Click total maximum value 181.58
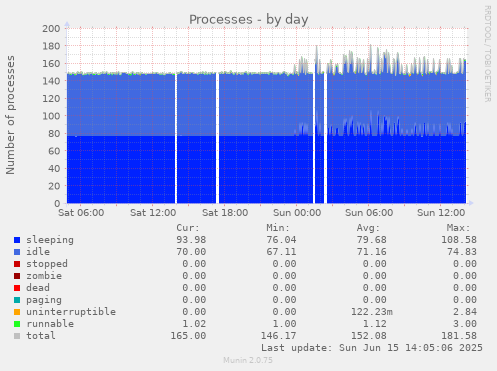497x371 pixels. [x=459, y=336]
